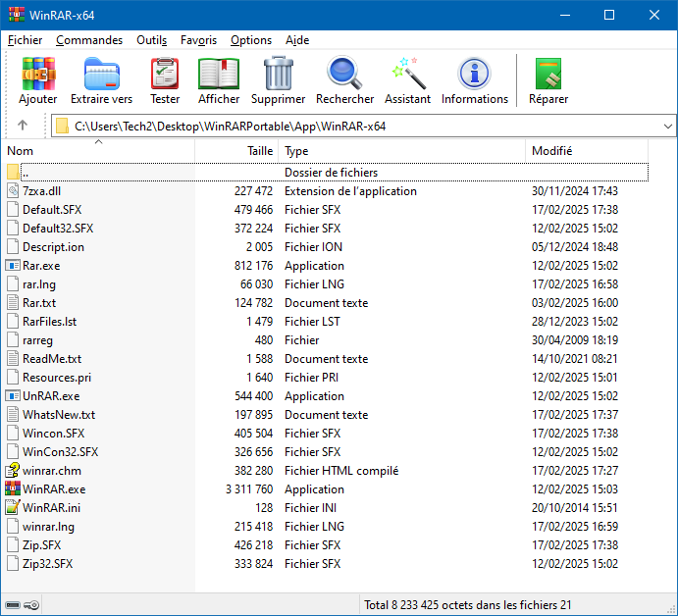Image resolution: width=678 pixels, height=616 pixels.
Task: Click the WinRAR.ini file icon
Action: 13,507
